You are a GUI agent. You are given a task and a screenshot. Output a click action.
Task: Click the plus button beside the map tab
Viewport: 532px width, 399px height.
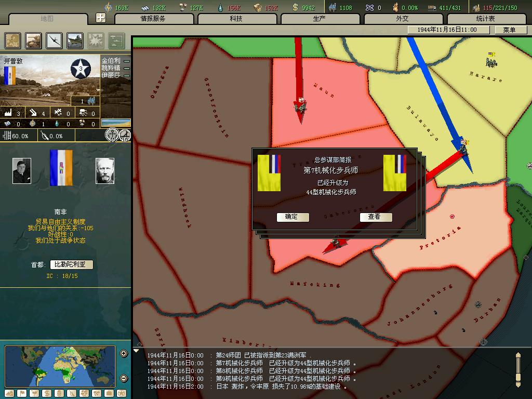point(101,18)
